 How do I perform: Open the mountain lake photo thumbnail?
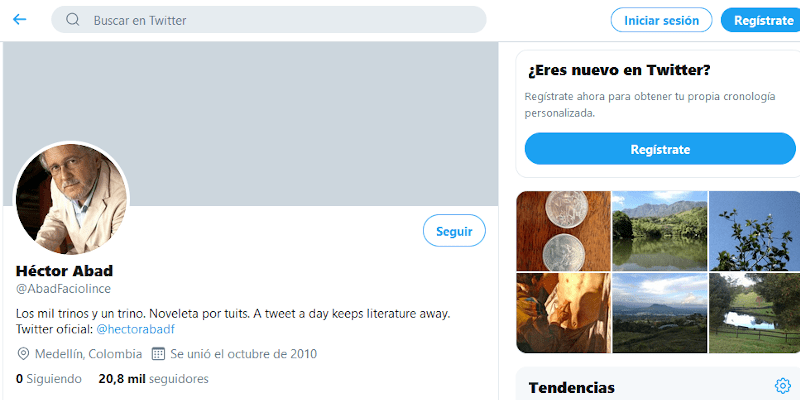coord(659,231)
